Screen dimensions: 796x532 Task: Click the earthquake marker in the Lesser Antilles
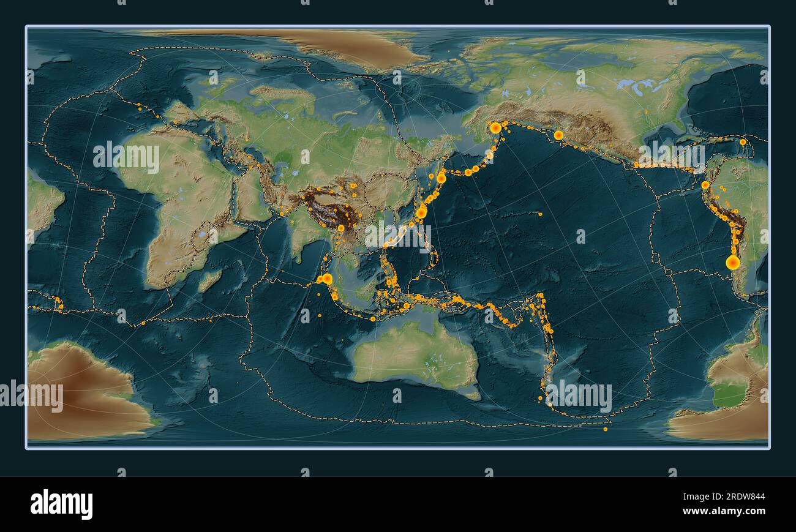point(743,141)
